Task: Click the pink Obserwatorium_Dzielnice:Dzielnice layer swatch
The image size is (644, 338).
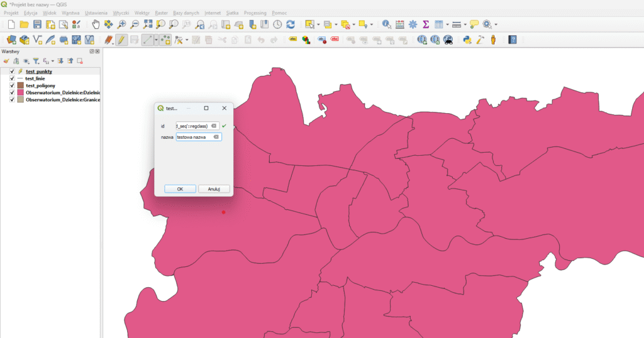Action: tap(20, 92)
